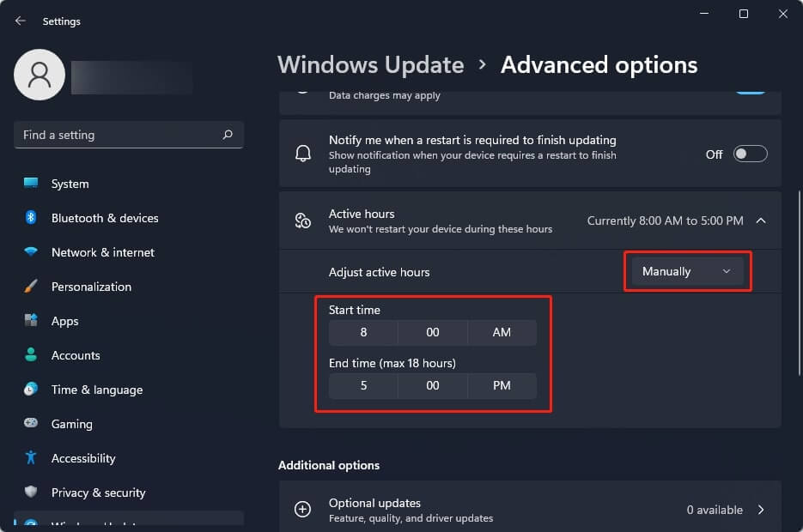Open Accessibility via its icon
Viewport: 803px width, 532px height.
[x=31, y=458]
